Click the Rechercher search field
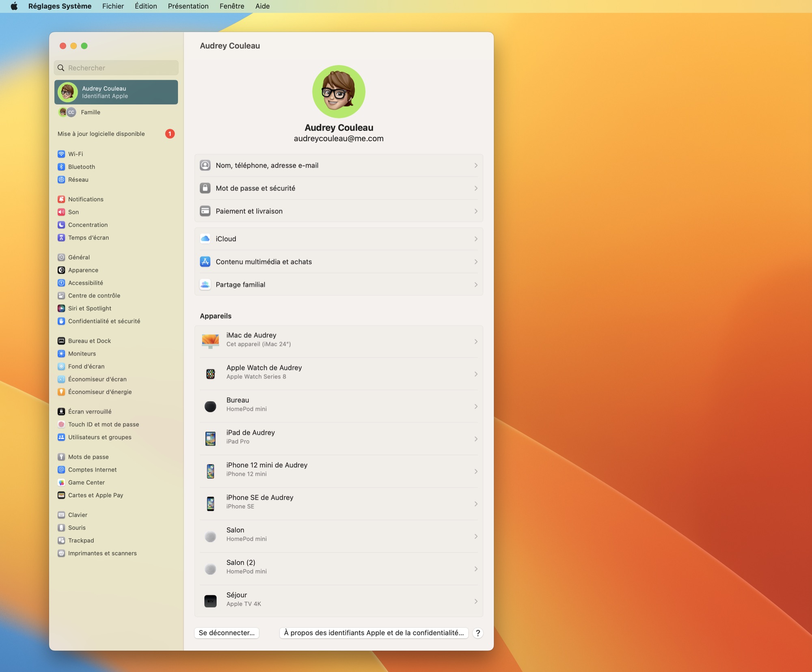 pos(116,68)
